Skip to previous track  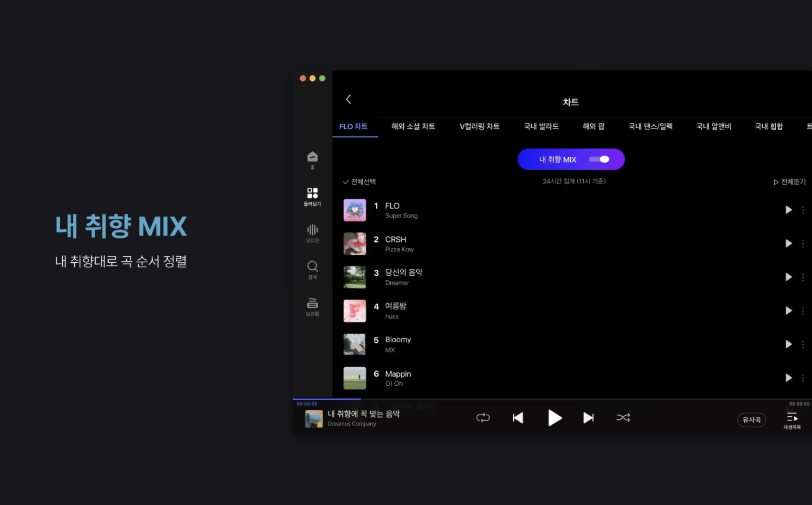(518, 418)
